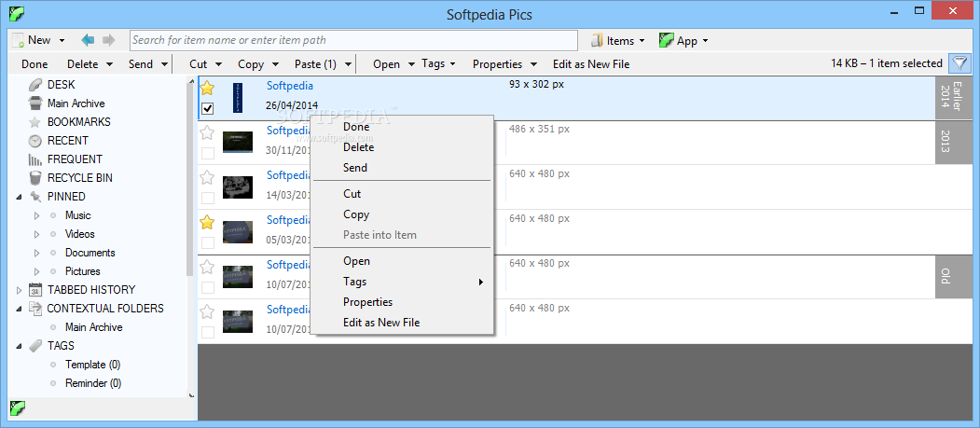Check the checkbox of the last listed item
This screenshot has width=980, height=428.
(208, 332)
